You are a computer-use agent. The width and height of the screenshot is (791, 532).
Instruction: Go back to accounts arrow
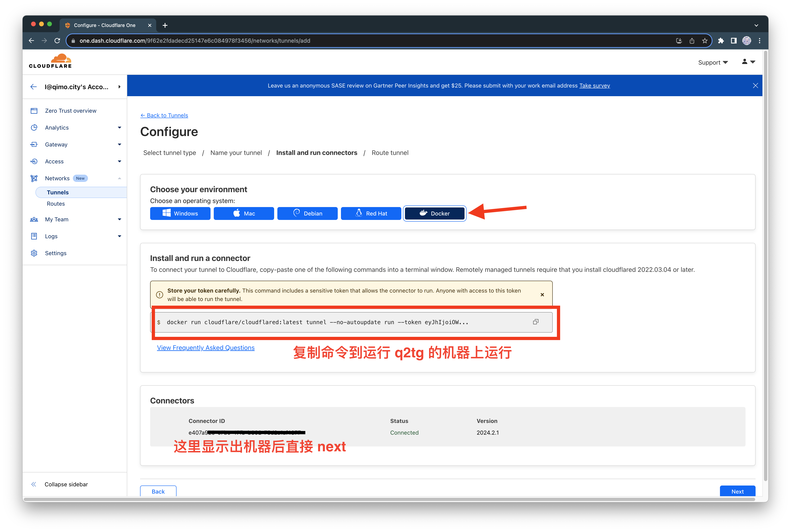34,87
